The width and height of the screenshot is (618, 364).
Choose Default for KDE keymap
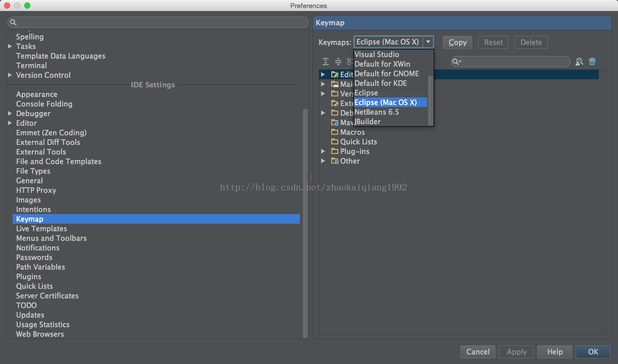(390, 83)
